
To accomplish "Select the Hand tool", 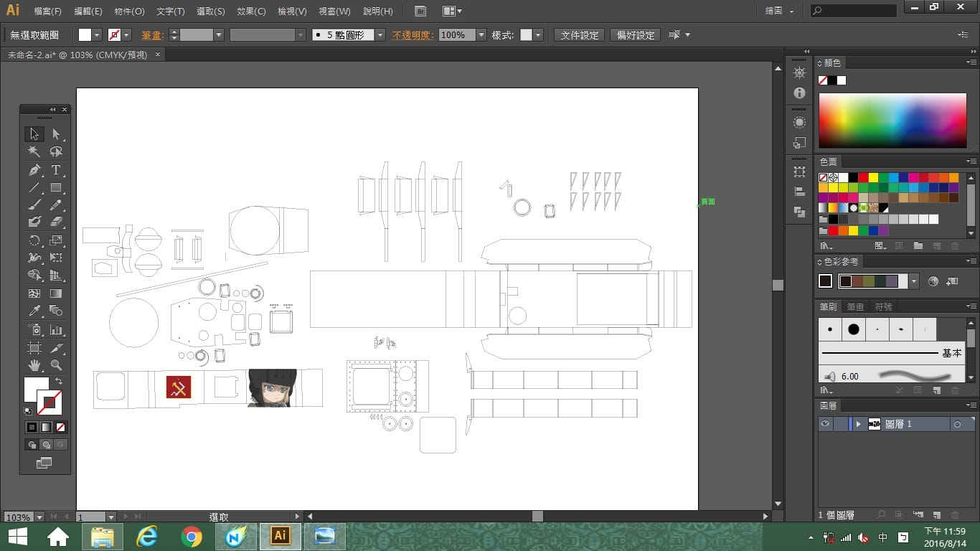I will [x=34, y=366].
